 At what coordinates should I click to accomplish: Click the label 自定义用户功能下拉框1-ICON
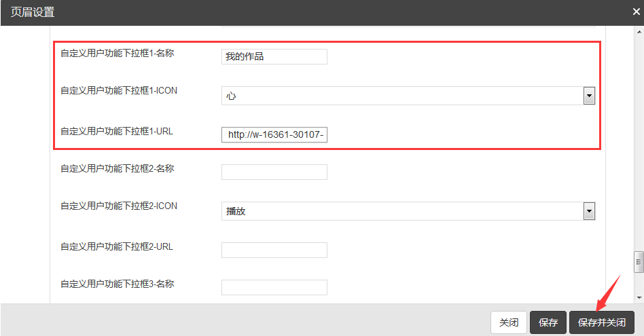(119, 91)
